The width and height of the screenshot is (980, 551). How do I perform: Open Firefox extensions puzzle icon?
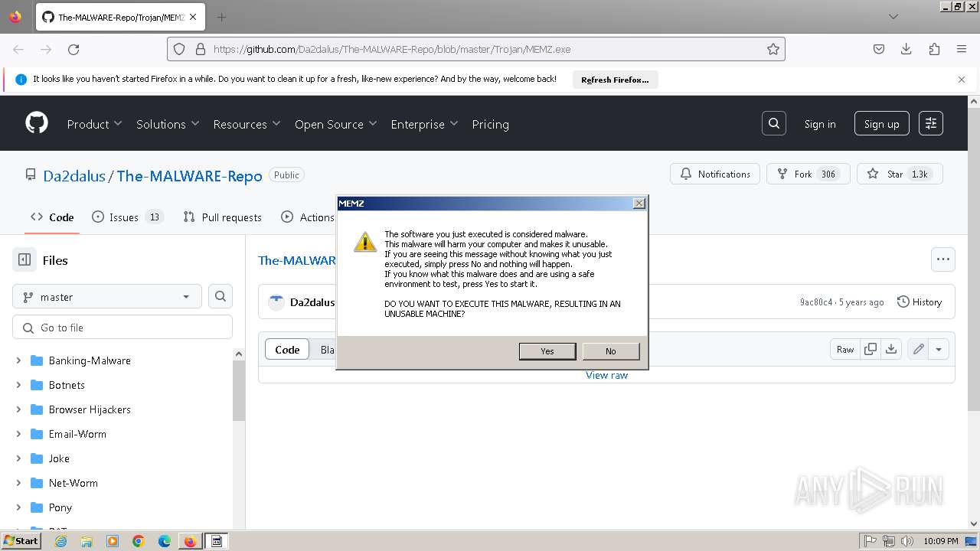tap(934, 49)
